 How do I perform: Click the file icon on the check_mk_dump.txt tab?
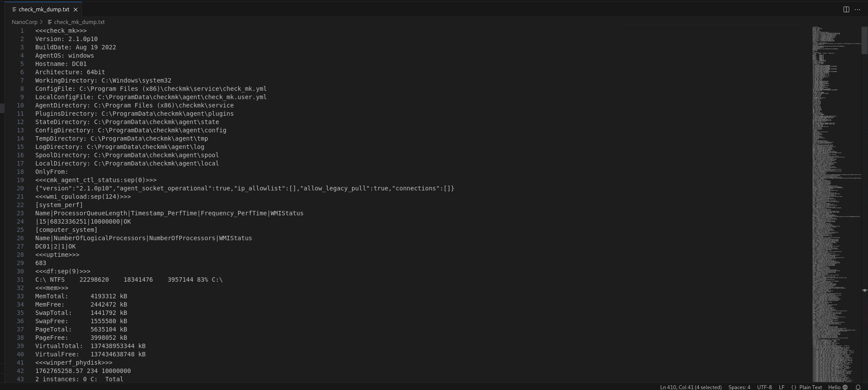pyautogui.click(x=14, y=9)
